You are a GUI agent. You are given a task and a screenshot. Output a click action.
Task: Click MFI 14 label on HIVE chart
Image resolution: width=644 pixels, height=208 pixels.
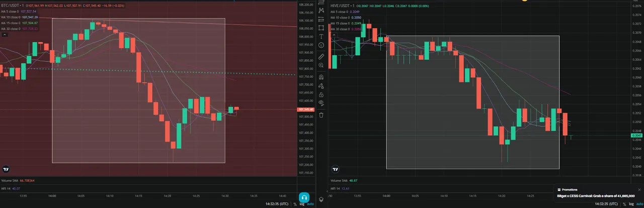[336, 189]
